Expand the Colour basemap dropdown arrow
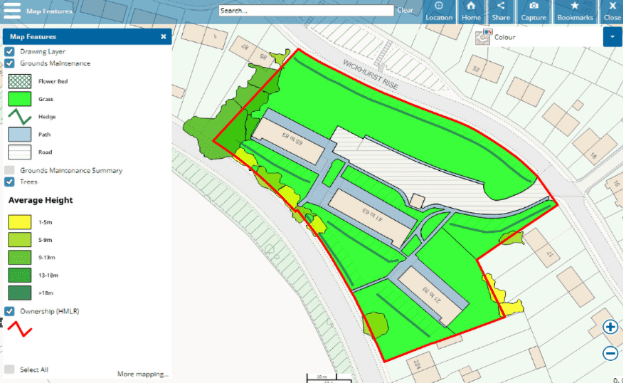Viewport: 623px width, 383px height. [x=612, y=37]
